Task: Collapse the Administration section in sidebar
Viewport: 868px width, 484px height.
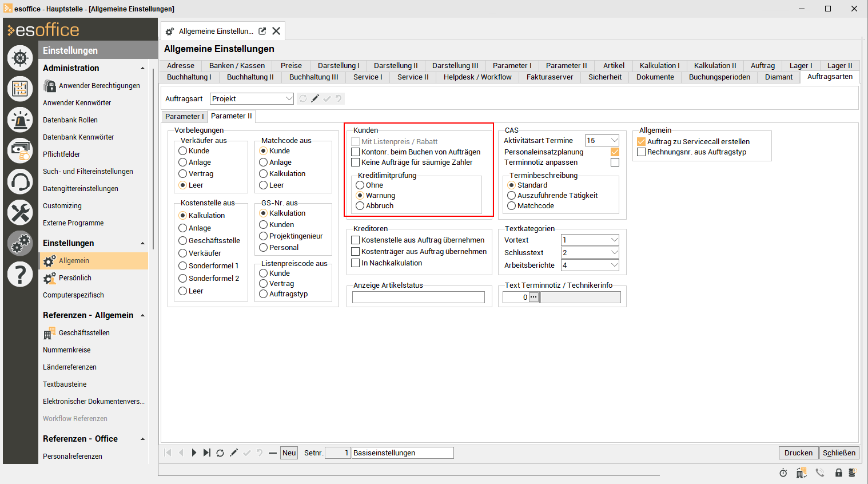Action: coord(142,68)
